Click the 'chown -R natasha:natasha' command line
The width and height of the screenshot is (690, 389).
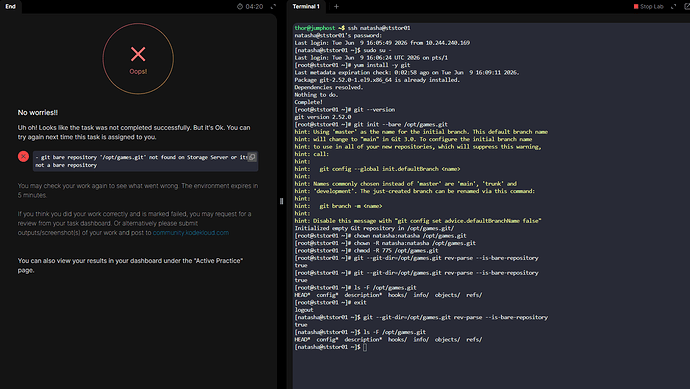coord(385,243)
